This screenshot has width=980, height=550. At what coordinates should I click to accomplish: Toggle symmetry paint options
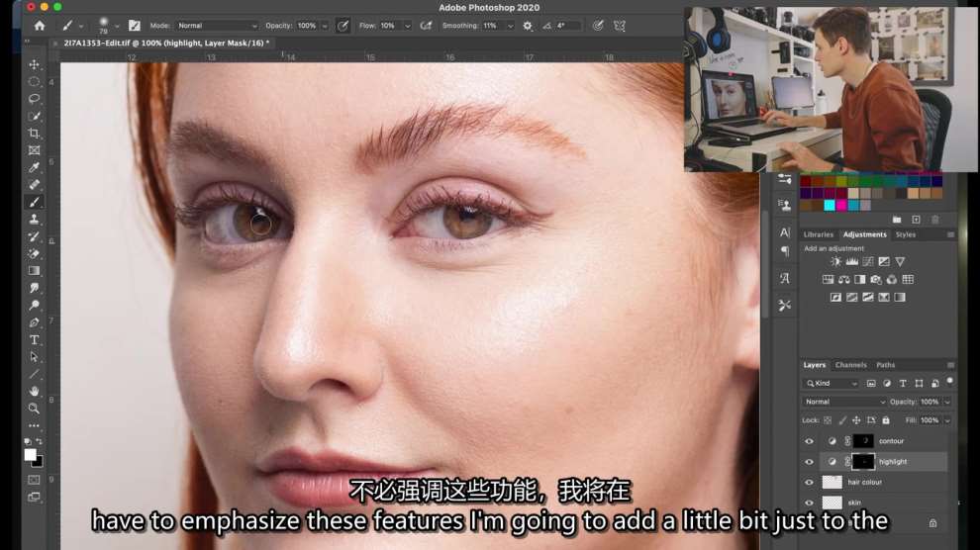pos(620,26)
